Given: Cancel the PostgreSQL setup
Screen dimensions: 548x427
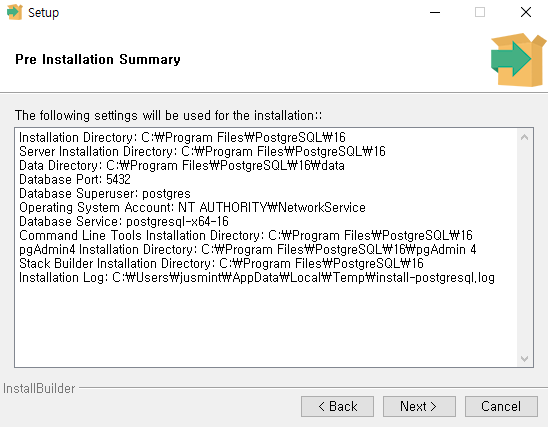Looking at the screenshot, I should (501, 406).
